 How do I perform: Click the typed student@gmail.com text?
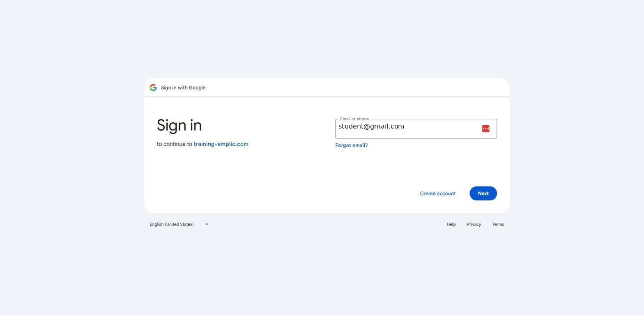pyautogui.click(x=371, y=126)
